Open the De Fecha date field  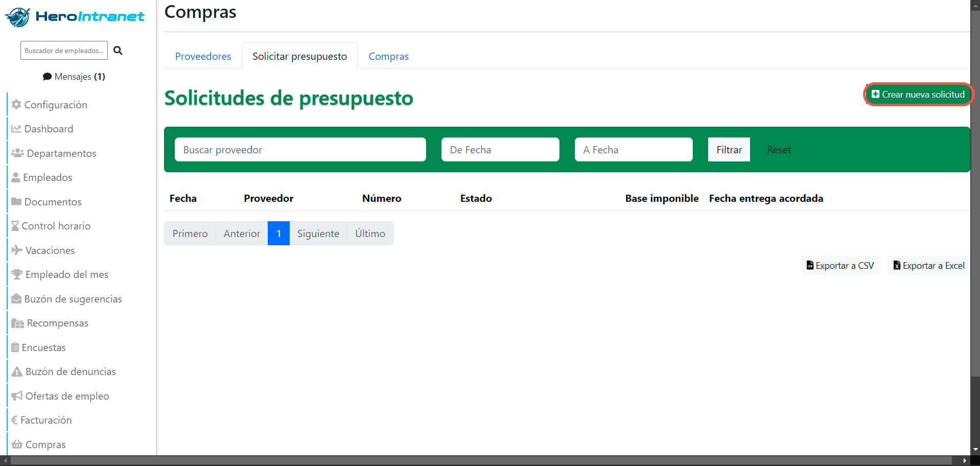point(500,150)
